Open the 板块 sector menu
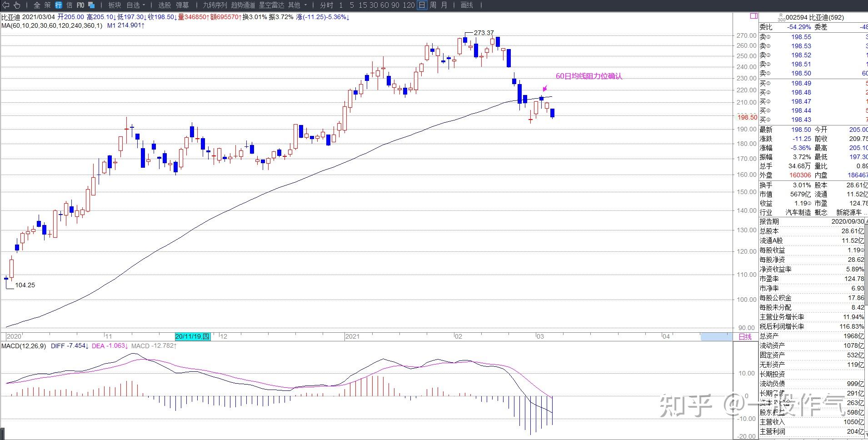The image size is (868, 440). pos(115,5)
